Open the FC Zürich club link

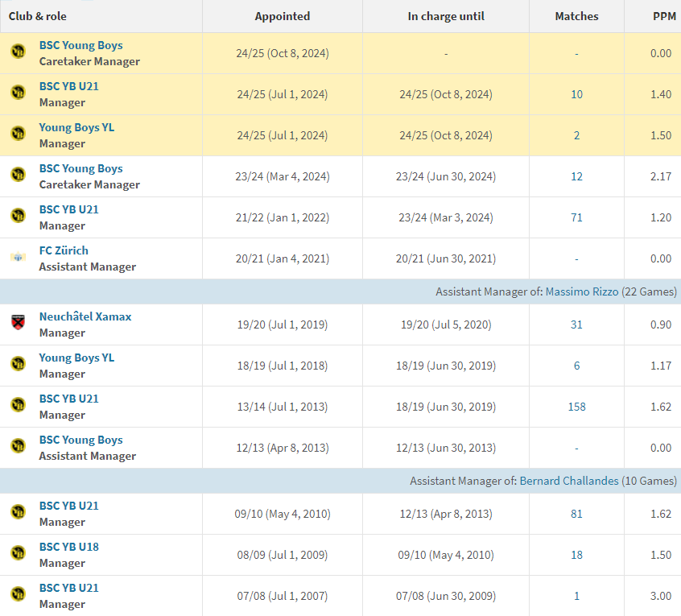[x=64, y=250]
